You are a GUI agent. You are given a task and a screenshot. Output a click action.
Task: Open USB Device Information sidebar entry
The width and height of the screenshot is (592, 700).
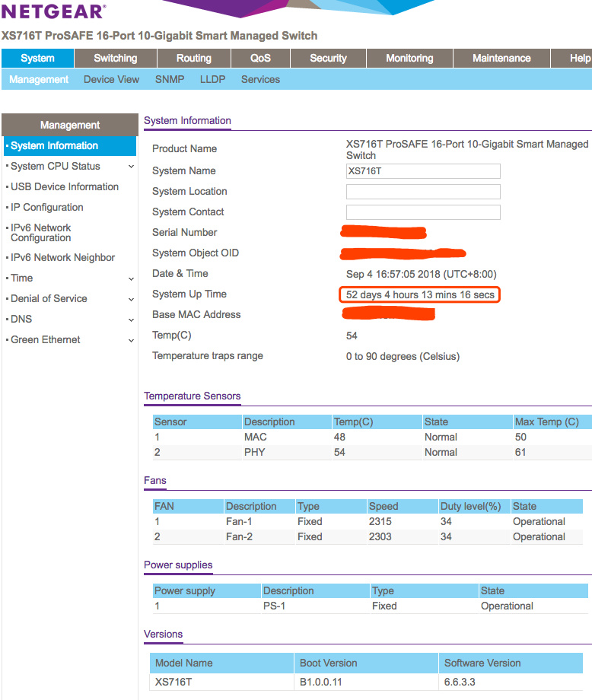click(65, 186)
